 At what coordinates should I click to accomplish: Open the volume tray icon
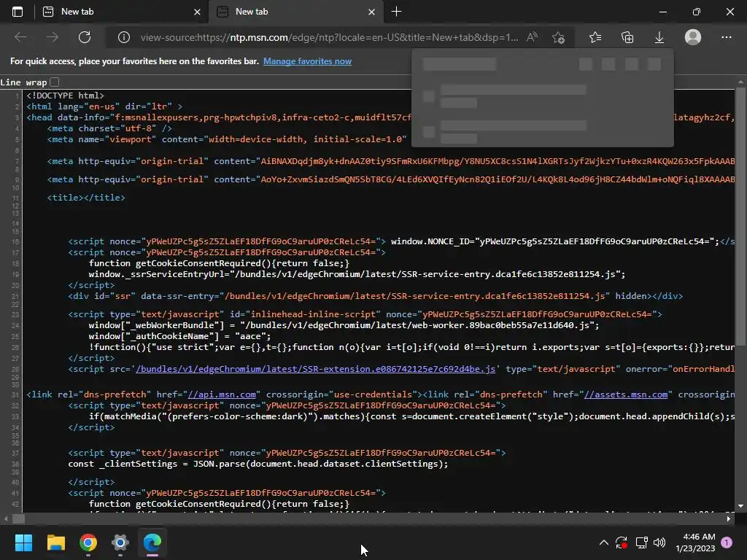pyautogui.click(x=659, y=542)
